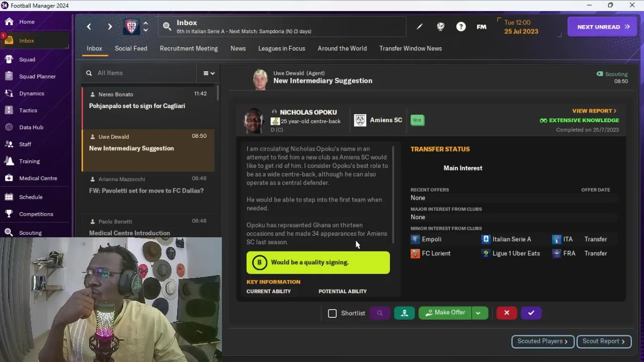Screen dimensions: 644x362
Task: Open the Competitions screen
Action: [35, 214]
